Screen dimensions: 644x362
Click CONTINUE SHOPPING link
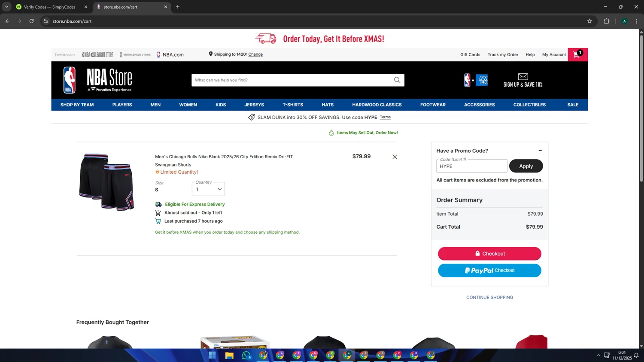click(489, 297)
